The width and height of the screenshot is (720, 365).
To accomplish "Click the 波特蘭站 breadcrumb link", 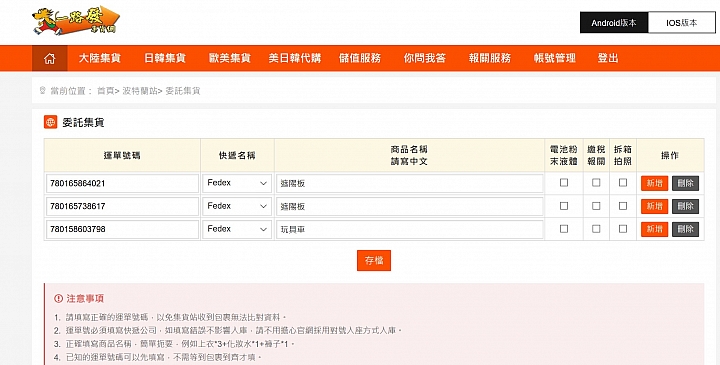I will point(140,91).
